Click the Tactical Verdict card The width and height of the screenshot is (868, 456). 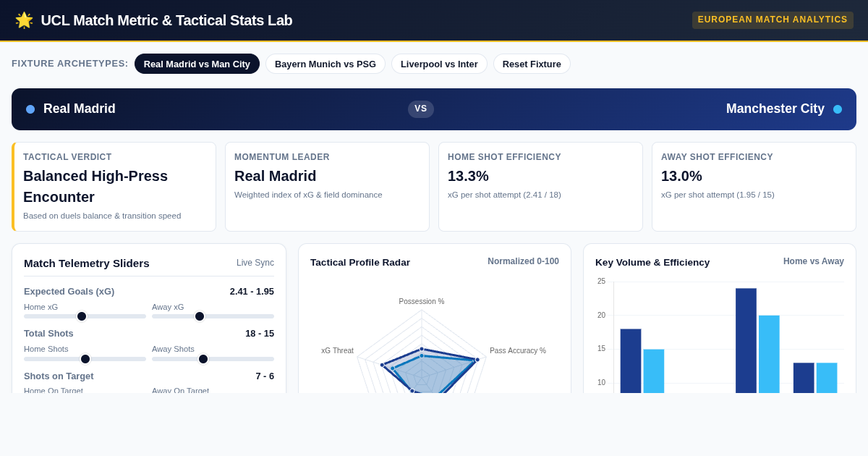coord(114,187)
